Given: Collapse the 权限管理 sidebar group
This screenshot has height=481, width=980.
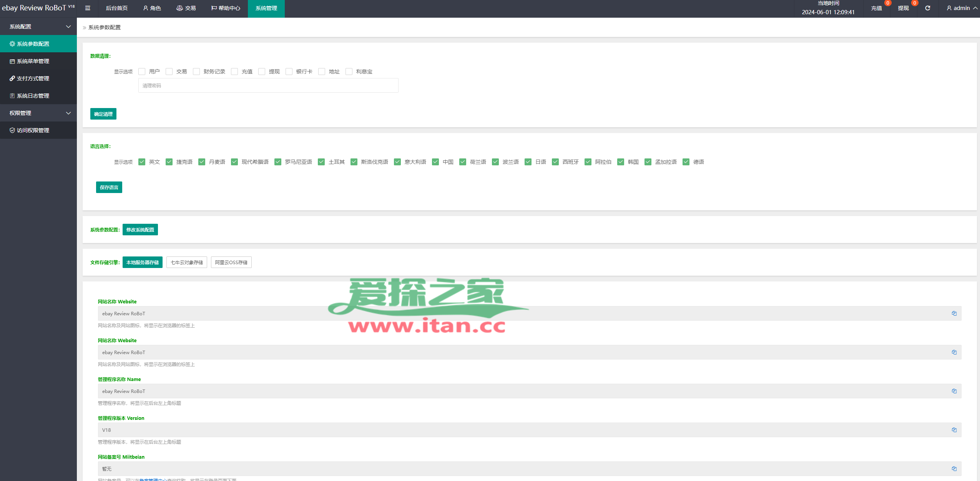Looking at the screenshot, I should pos(38,113).
